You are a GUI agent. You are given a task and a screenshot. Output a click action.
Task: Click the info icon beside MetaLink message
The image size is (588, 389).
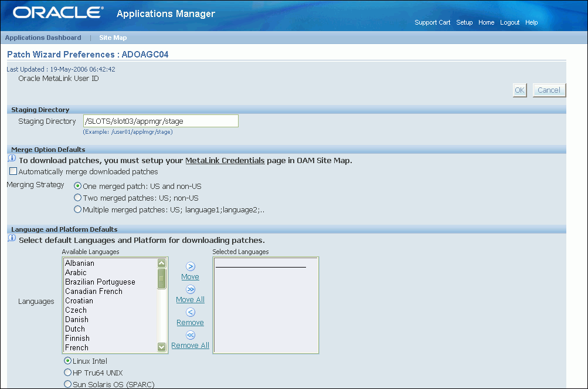[12, 158]
